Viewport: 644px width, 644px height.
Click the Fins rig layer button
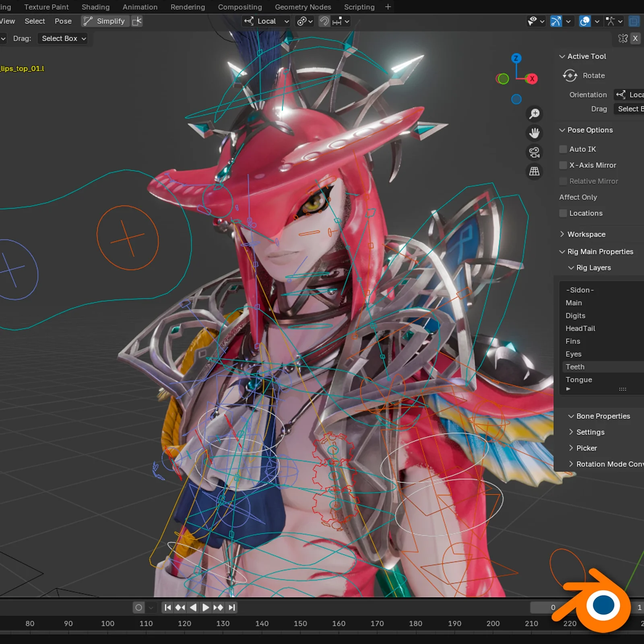(572, 341)
